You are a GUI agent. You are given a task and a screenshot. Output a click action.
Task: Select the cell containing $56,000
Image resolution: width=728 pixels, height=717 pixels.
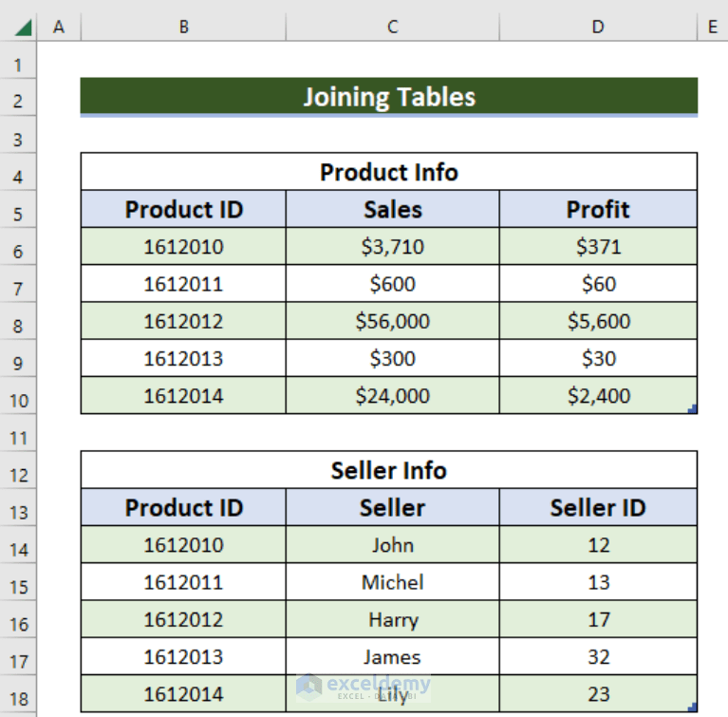pyautogui.click(x=392, y=321)
